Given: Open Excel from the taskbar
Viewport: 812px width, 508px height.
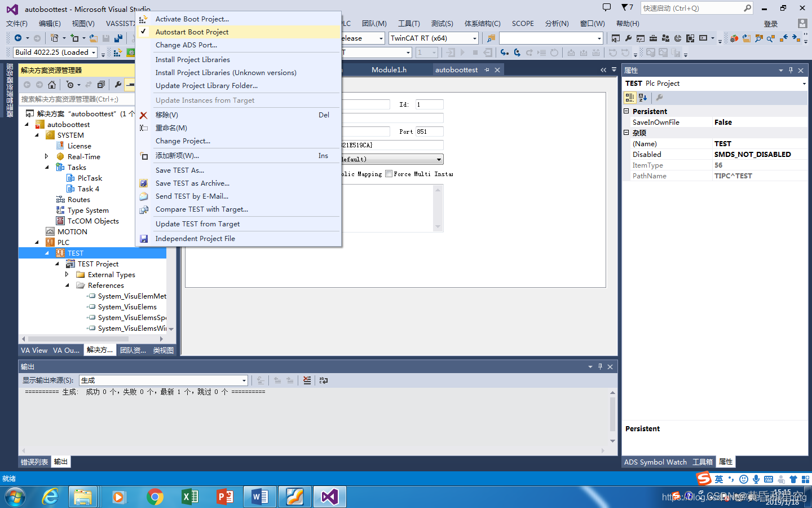Looking at the screenshot, I should [189, 497].
